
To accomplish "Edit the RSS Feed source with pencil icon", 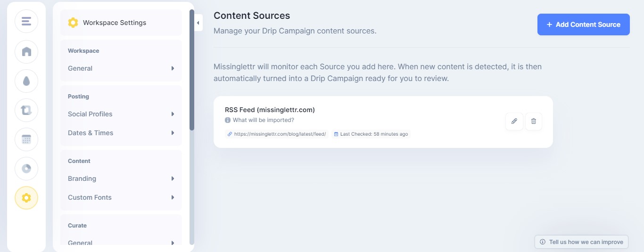I will (x=514, y=122).
